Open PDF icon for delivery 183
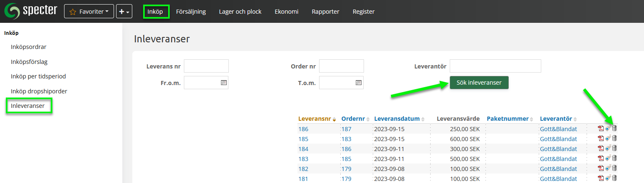Image resolution: width=644 pixels, height=183 pixels. coord(601,159)
